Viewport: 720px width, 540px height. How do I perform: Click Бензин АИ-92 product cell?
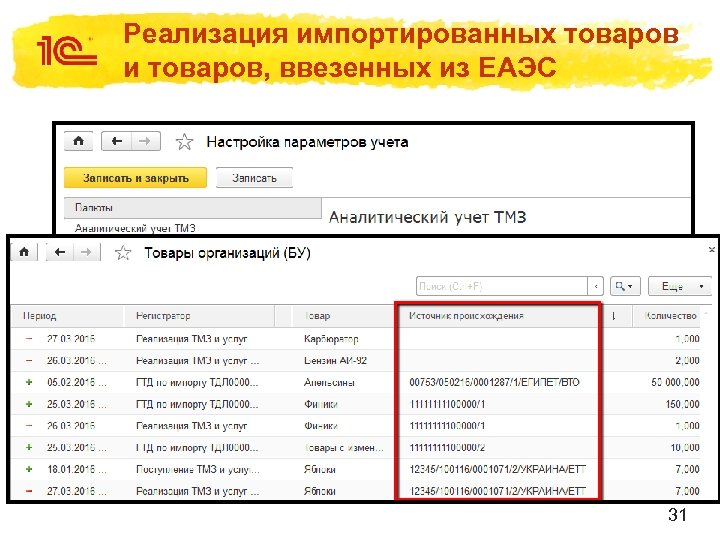pyautogui.click(x=335, y=360)
